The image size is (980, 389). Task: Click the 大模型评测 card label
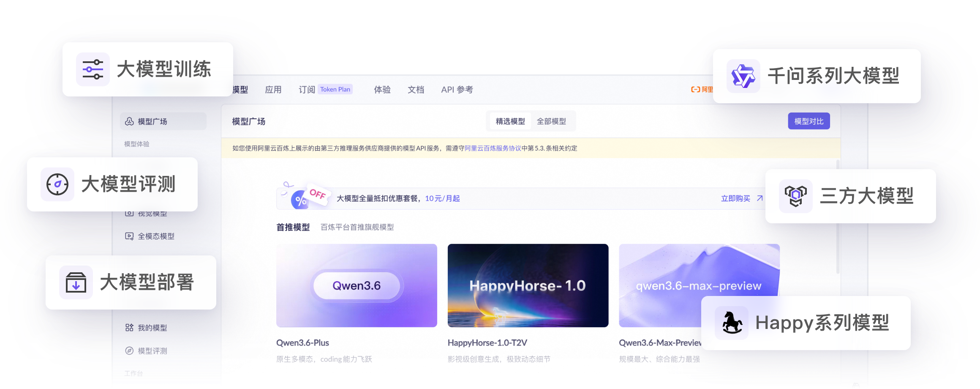point(128,184)
